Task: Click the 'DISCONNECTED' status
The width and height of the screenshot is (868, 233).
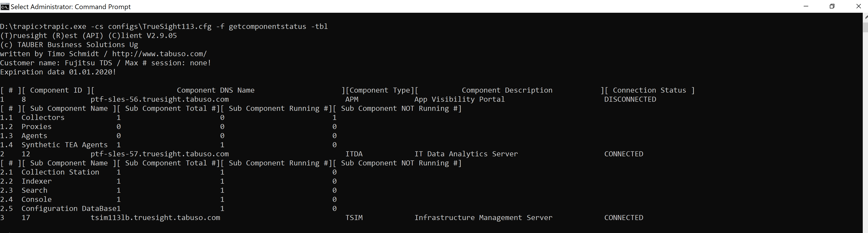Action: point(630,99)
